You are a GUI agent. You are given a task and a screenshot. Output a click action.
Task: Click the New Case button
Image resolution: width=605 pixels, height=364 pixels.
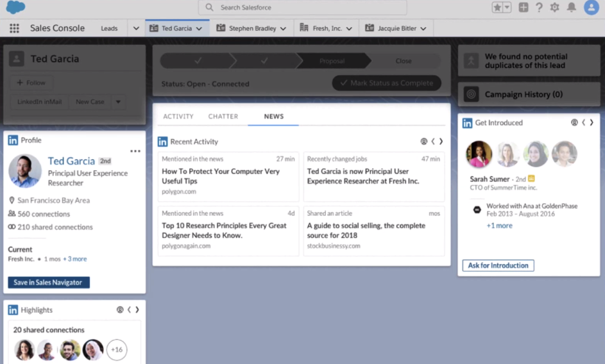90,102
